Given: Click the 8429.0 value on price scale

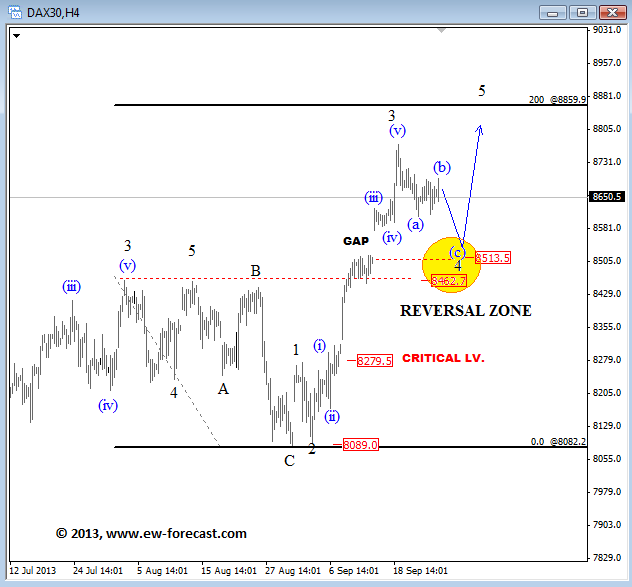Looking at the screenshot, I should pos(607,294).
